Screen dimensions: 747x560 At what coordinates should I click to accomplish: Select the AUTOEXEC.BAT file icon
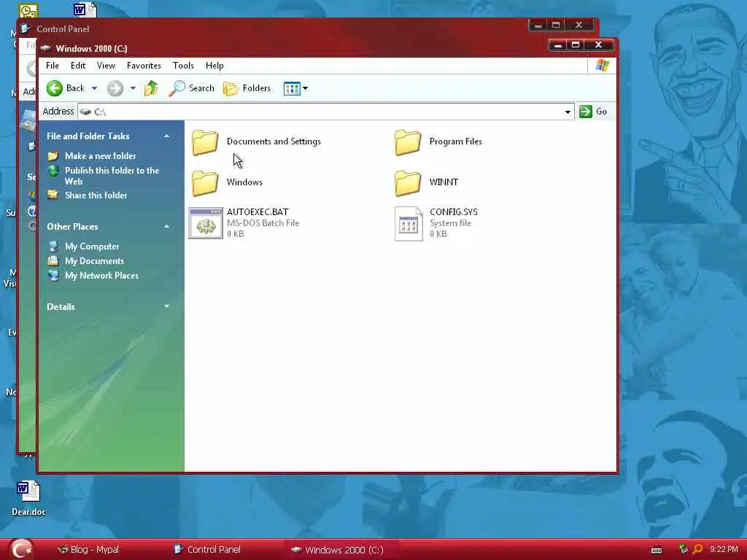[205, 223]
